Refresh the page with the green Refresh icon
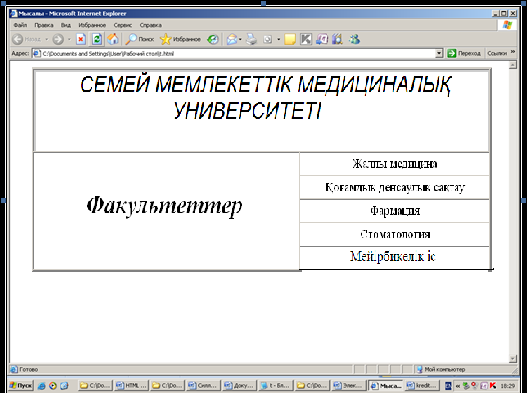The image size is (530, 393). [97, 39]
